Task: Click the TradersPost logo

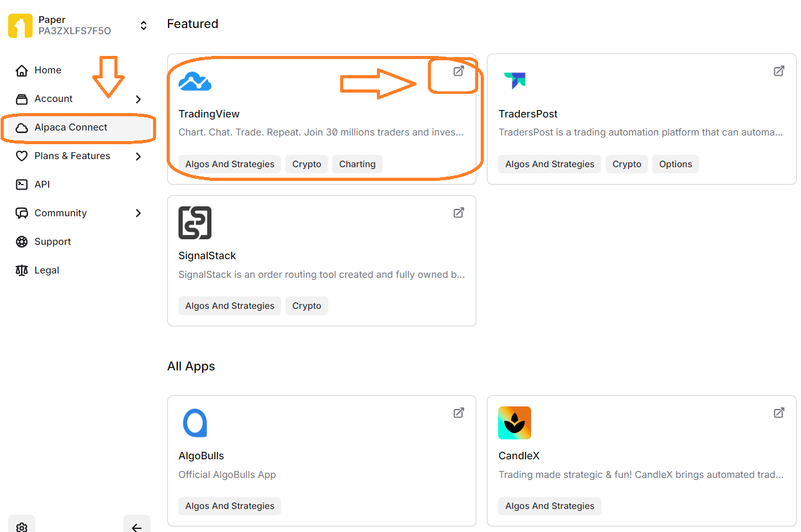Action: coord(515,80)
